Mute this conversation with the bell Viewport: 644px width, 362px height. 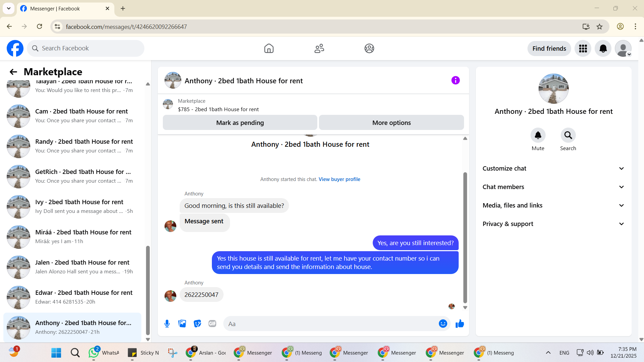[538, 135]
